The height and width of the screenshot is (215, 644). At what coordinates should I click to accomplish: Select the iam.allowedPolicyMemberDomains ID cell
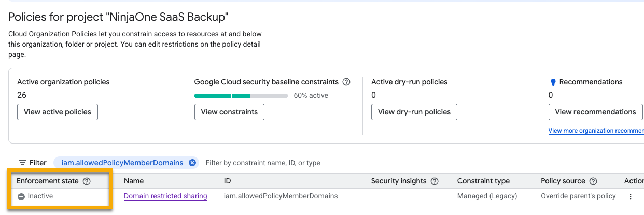(281, 196)
